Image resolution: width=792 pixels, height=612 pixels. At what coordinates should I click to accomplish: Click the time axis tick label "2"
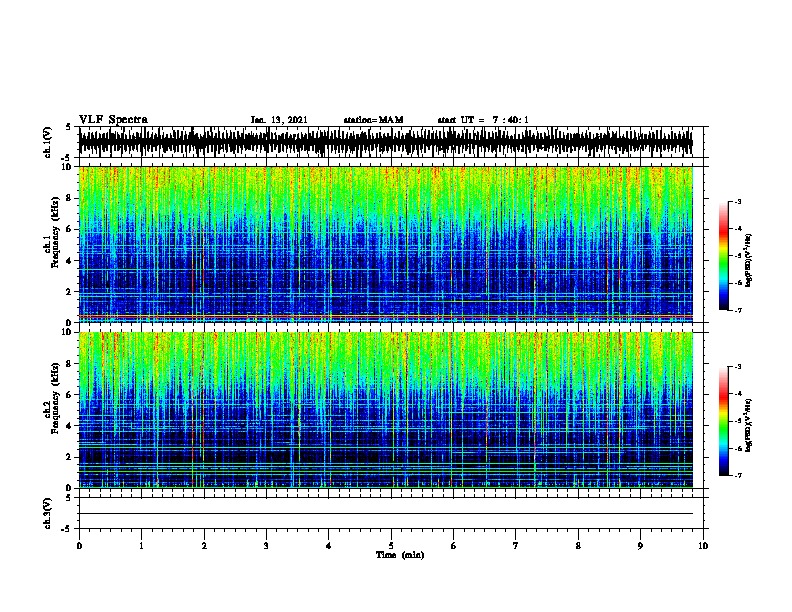(204, 546)
